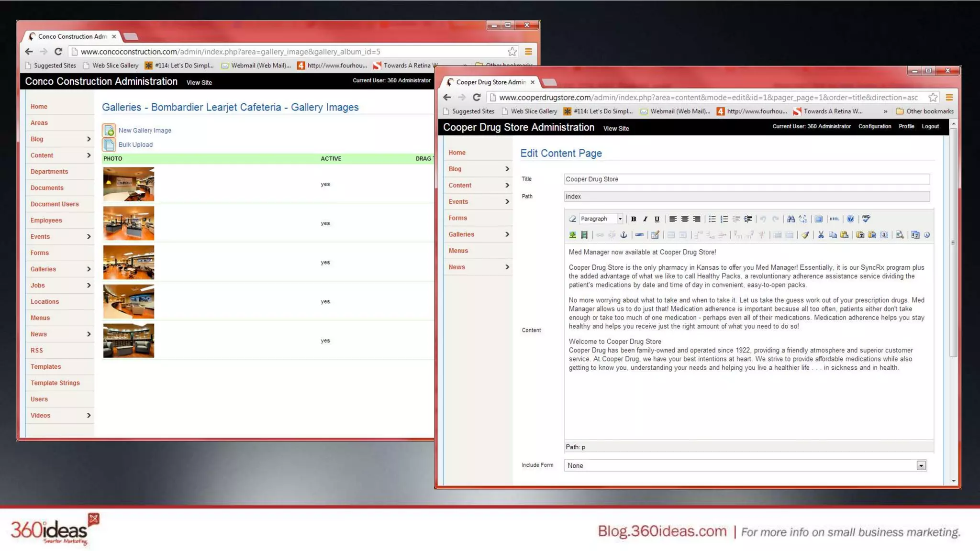Click the New Gallery Image icon
Screen dimensions: 980x551
109,130
